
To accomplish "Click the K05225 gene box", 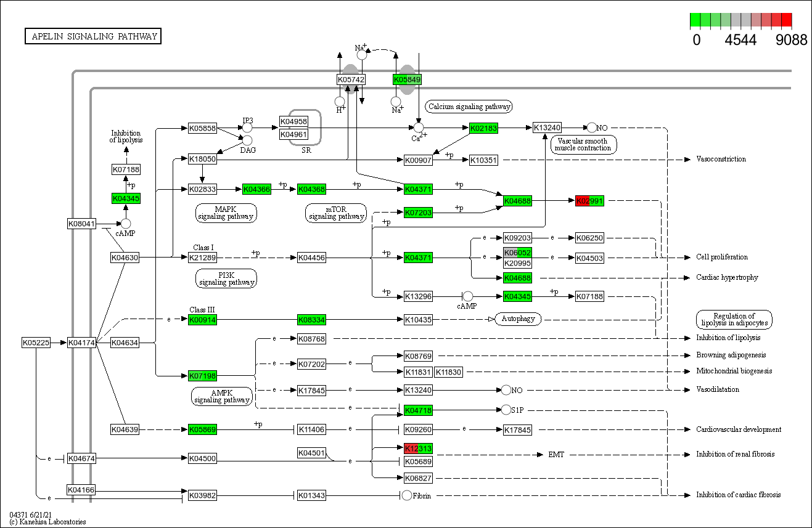I will [35, 343].
